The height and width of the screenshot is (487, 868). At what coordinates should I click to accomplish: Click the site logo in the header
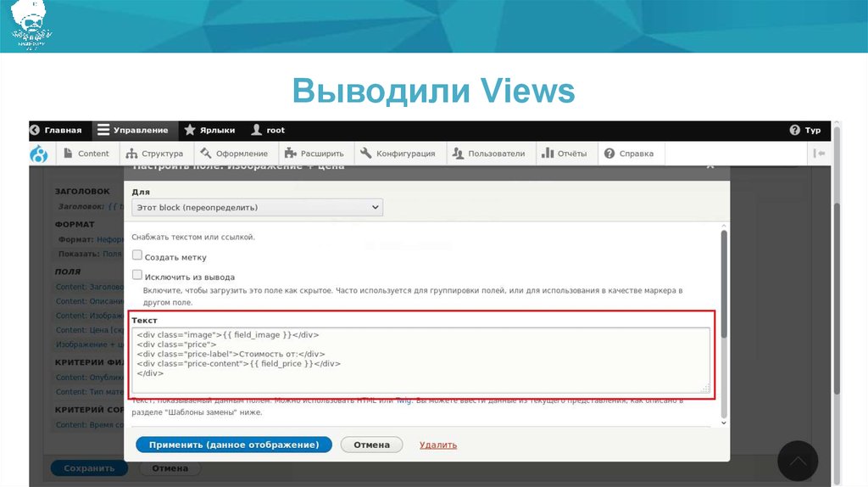[31, 25]
